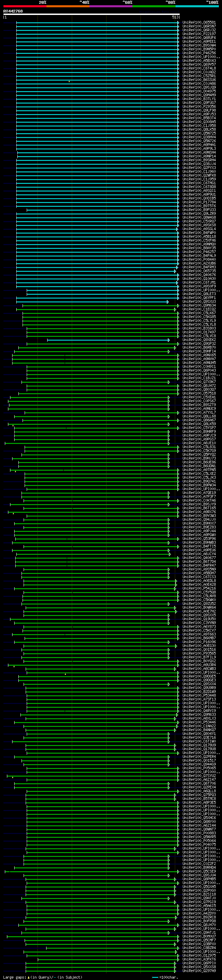This screenshot has height=980, width=222.
Task: Open hit UniRef100_A5BX43
Action: (199, 60)
